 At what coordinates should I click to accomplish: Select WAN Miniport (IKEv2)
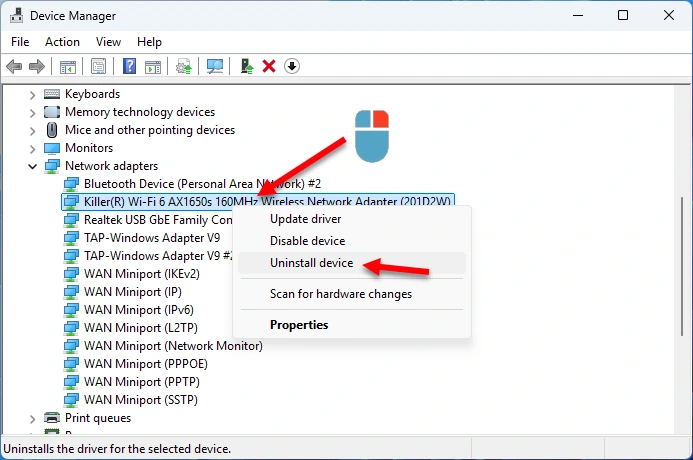pos(142,274)
